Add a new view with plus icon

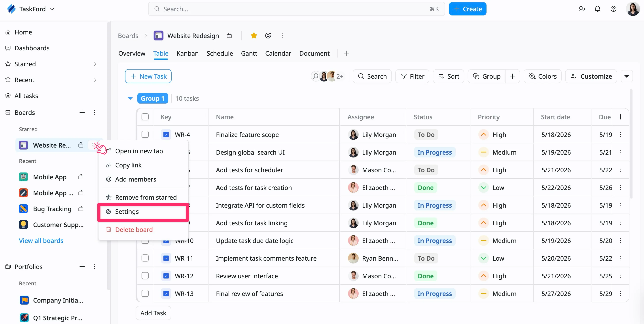[x=346, y=53]
